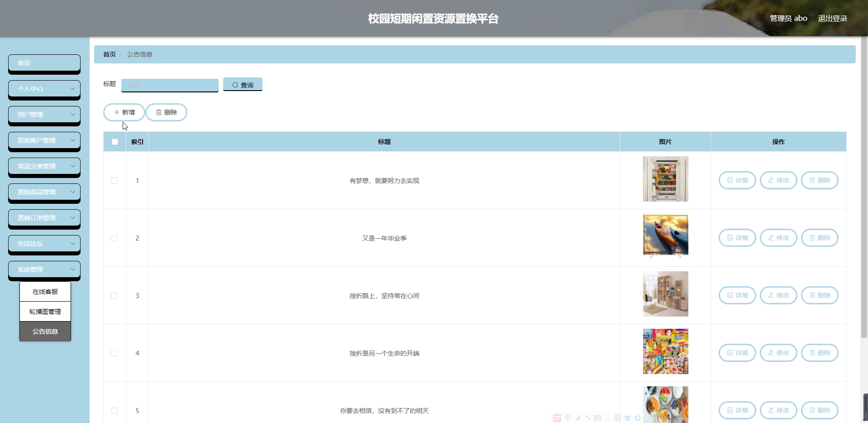
Task: Click the platform title 校园短期闲置资源置换平台
Action: [x=433, y=19]
